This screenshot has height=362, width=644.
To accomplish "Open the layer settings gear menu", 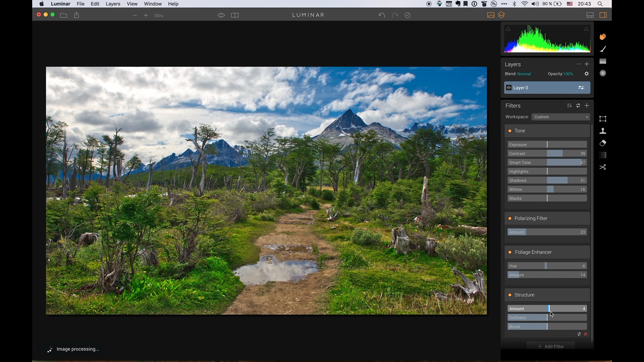I will [x=587, y=74].
